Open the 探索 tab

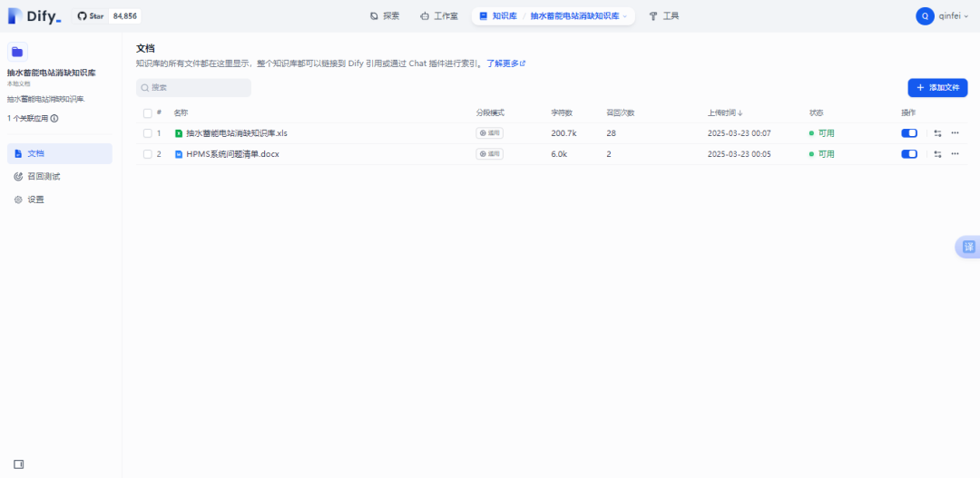(385, 16)
